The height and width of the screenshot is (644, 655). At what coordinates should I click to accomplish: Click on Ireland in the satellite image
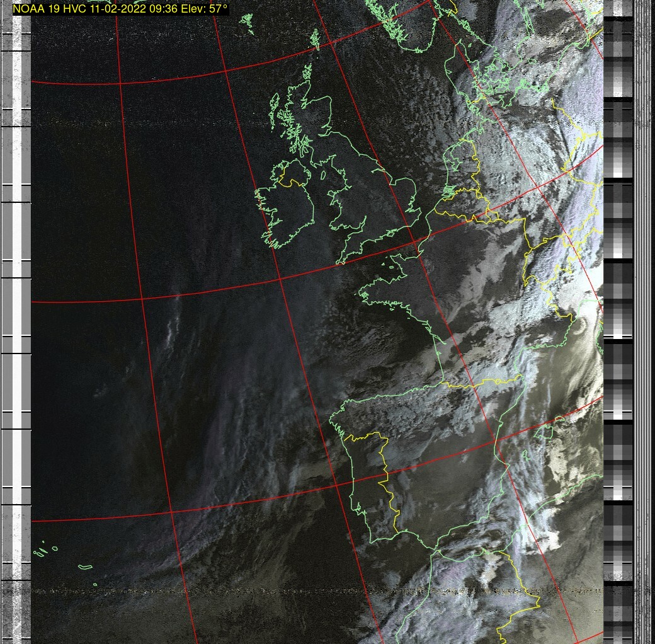coord(291,207)
